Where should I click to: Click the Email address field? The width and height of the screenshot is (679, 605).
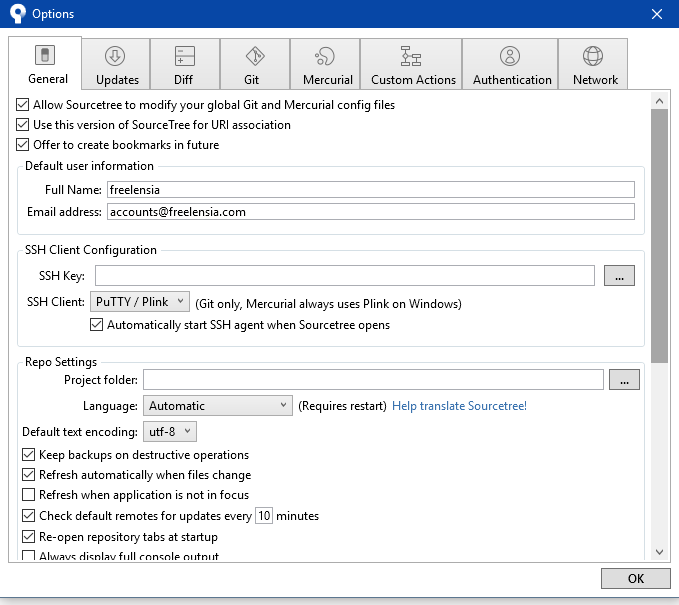(x=371, y=212)
